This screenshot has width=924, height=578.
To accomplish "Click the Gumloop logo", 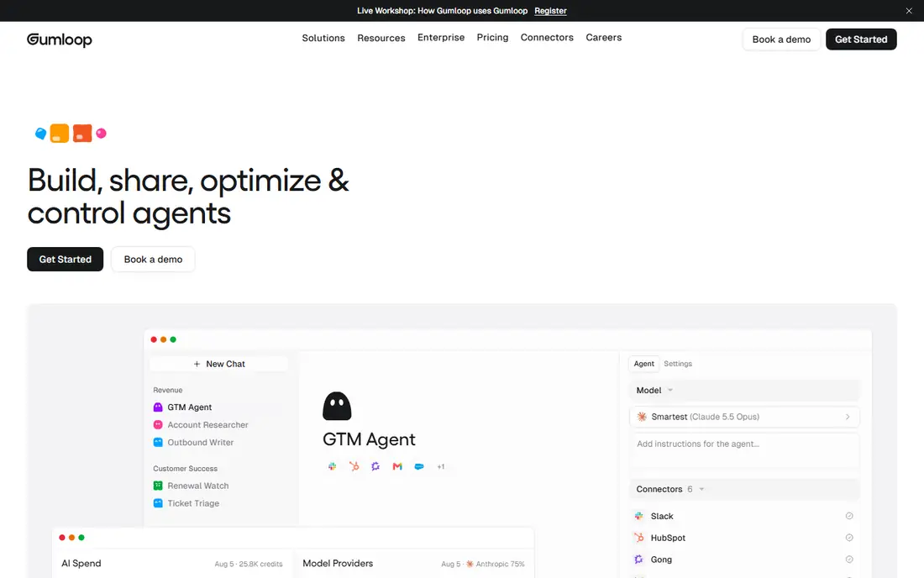I will click(60, 39).
